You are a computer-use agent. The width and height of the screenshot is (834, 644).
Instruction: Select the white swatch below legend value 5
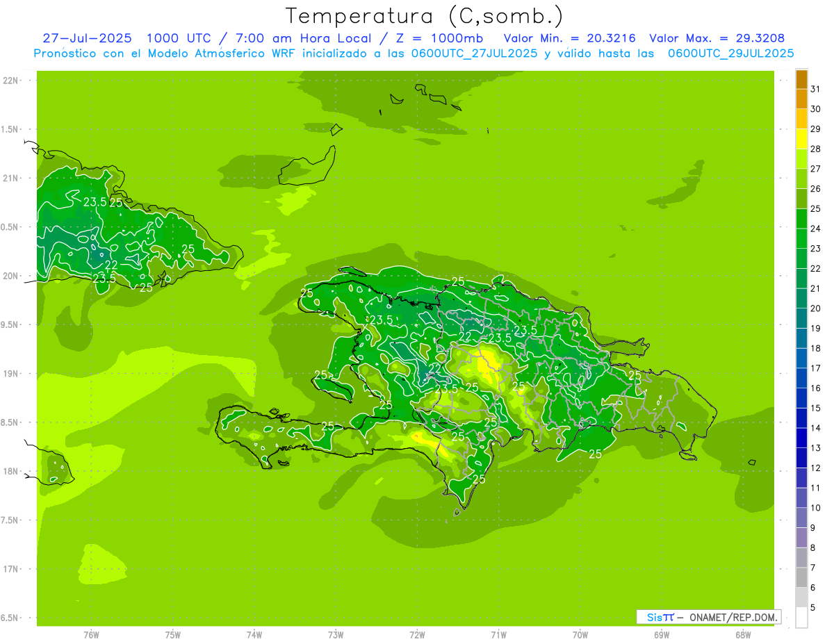point(801,618)
